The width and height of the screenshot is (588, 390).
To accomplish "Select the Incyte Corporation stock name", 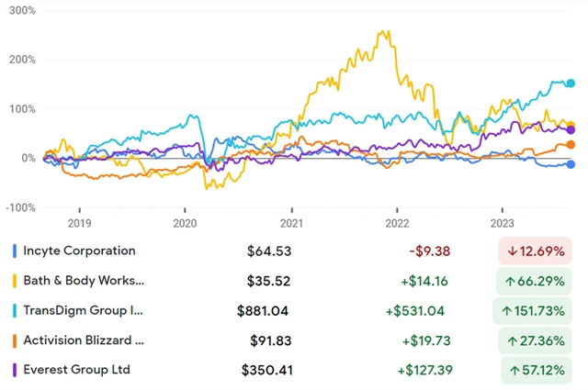I will point(79,251).
